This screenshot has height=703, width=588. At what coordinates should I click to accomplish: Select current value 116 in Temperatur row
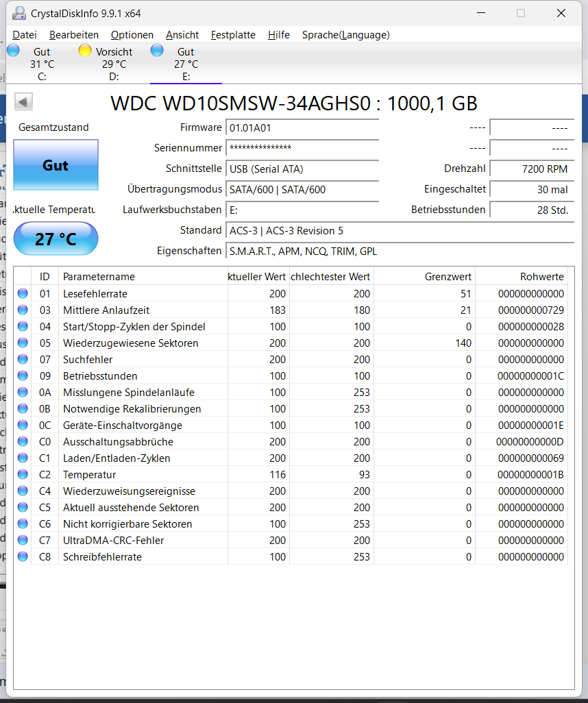tap(278, 474)
